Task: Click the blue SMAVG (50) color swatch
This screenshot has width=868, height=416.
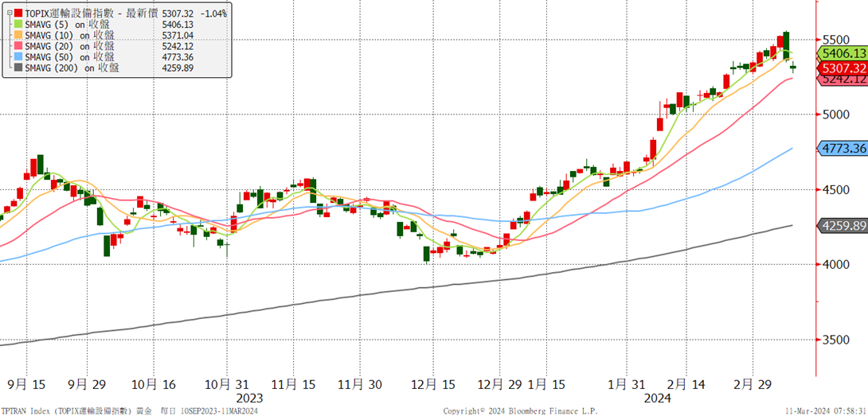Action: (19, 57)
